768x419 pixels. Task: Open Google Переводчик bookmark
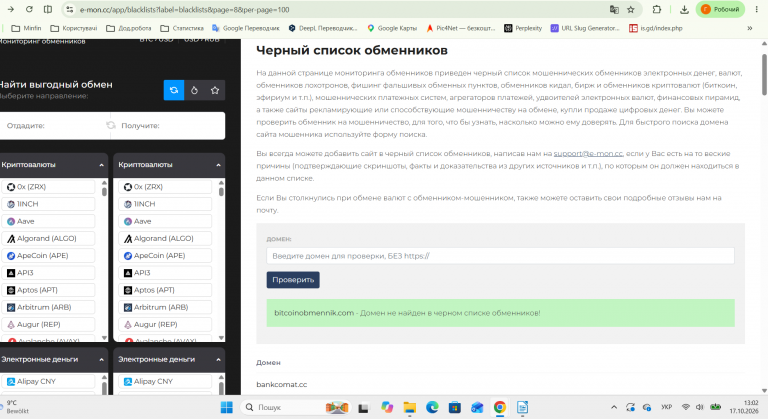[x=245, y=28]
